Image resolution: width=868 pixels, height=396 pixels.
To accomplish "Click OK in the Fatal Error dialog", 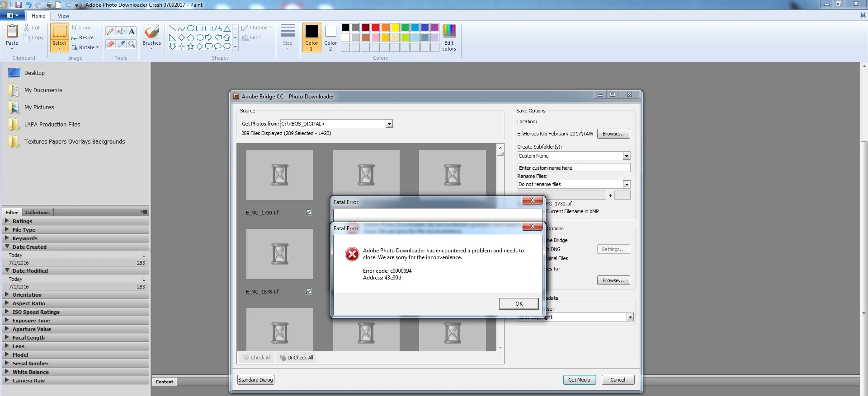I will point(519,304).
